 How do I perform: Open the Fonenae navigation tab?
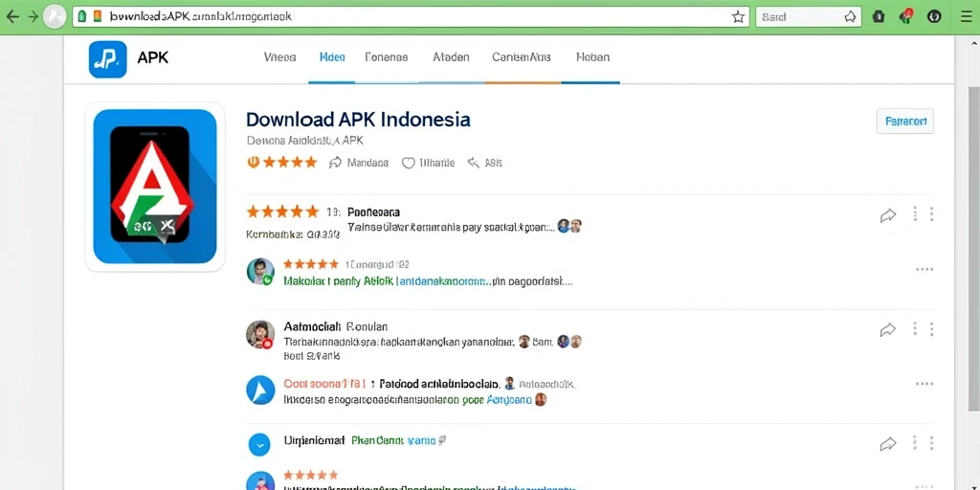pyautogui.click(x=387, y=56)
